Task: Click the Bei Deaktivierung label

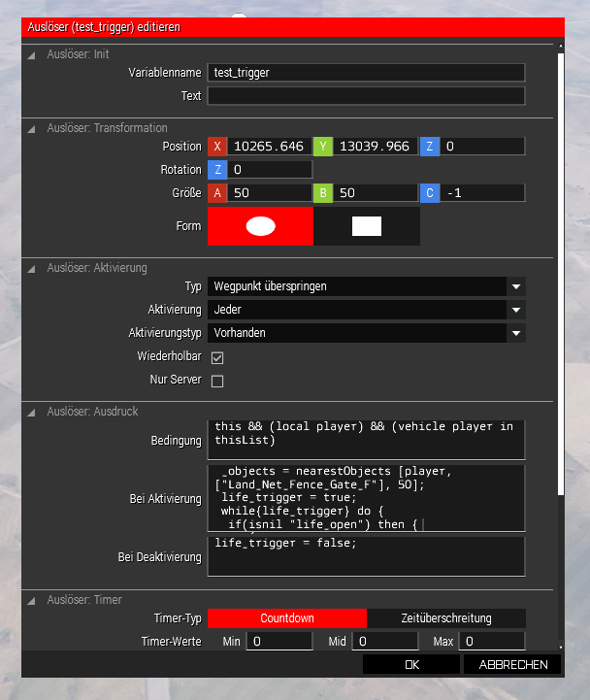Action: [159, 557]
